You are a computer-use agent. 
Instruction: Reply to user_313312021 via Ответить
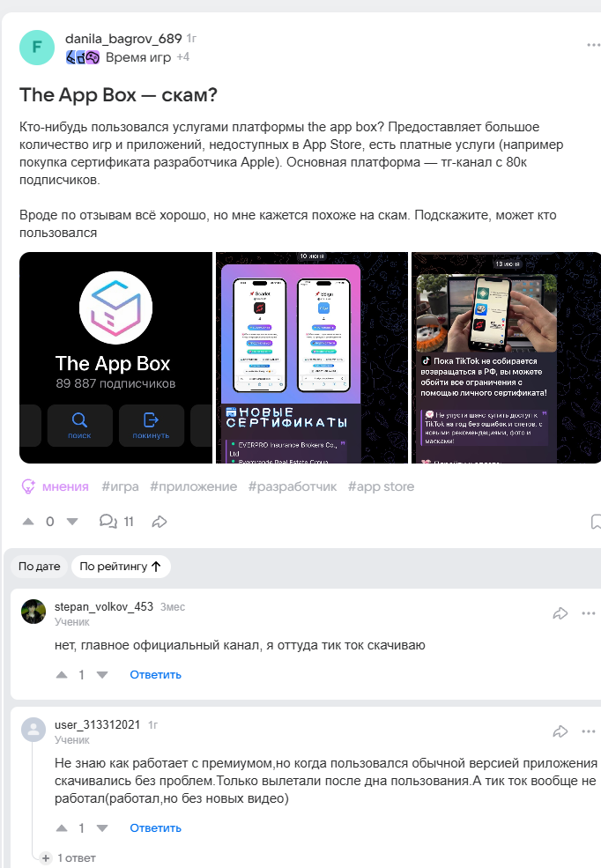155,828
